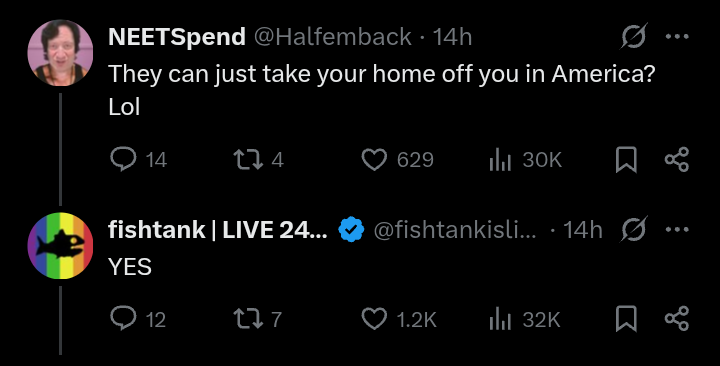720x366 pixels.
Task: Open NEETSpend's profile picture
Action: [60, 53]
